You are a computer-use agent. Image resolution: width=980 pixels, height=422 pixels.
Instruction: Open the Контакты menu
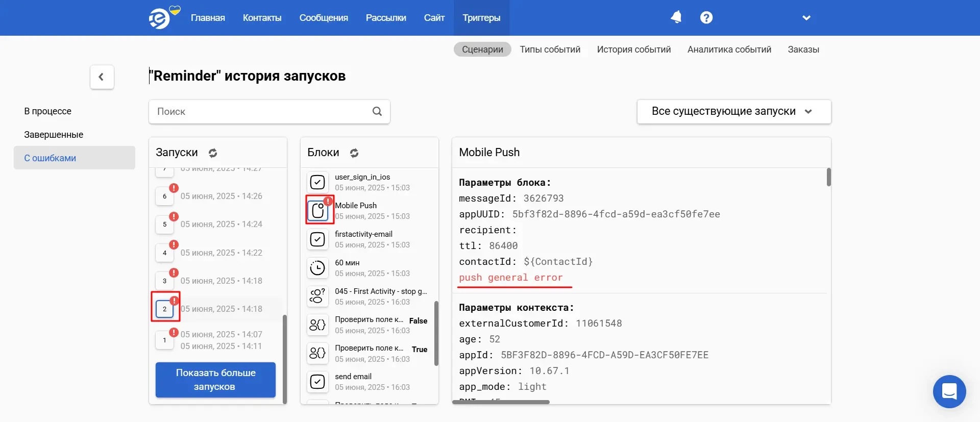262,18
